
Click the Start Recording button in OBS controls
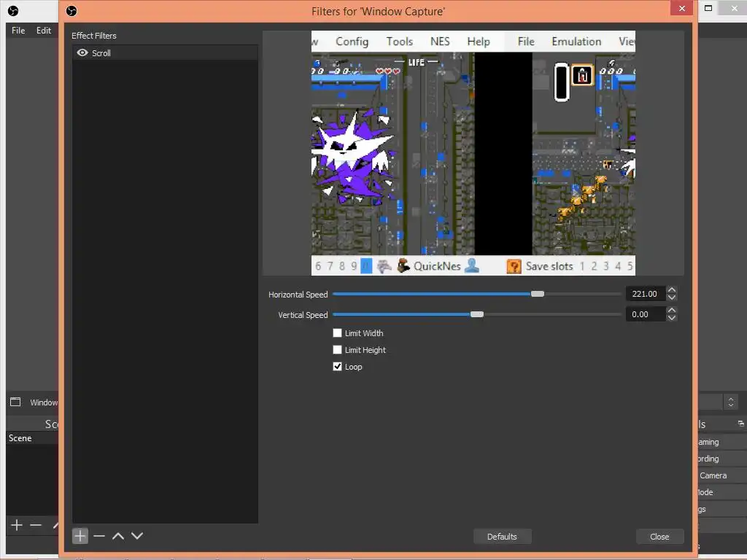[x=721, y=459]
